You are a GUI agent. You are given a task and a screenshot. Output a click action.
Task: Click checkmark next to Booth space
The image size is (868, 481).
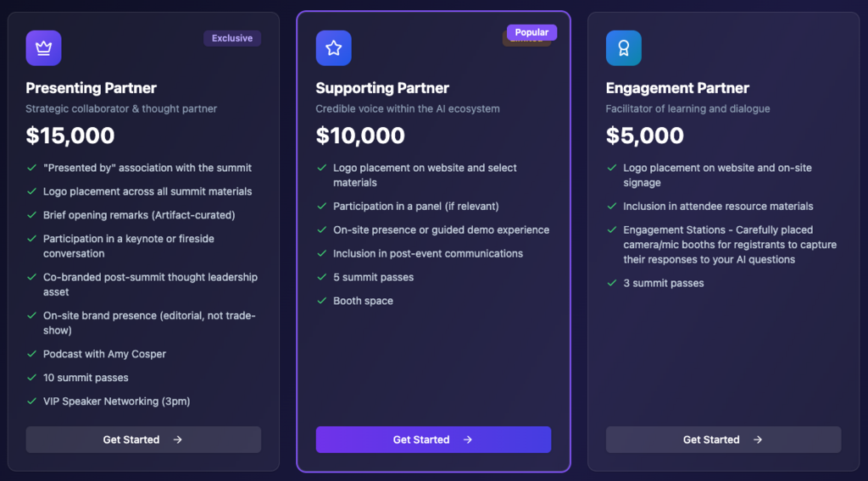pos(321,301)
